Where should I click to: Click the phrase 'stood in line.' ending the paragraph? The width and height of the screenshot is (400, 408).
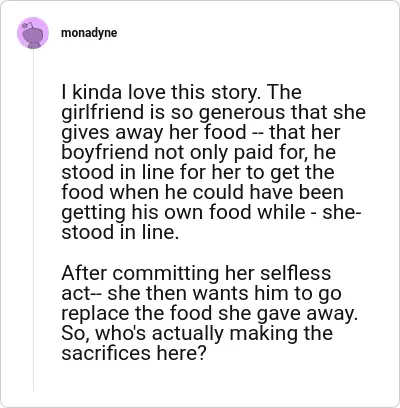click(x=120, y=232)
